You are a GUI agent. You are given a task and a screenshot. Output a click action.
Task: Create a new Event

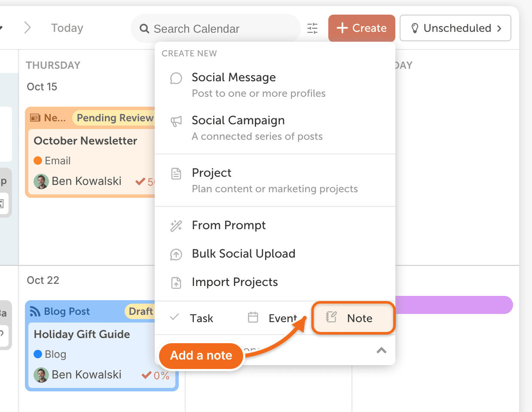[272, 318]
